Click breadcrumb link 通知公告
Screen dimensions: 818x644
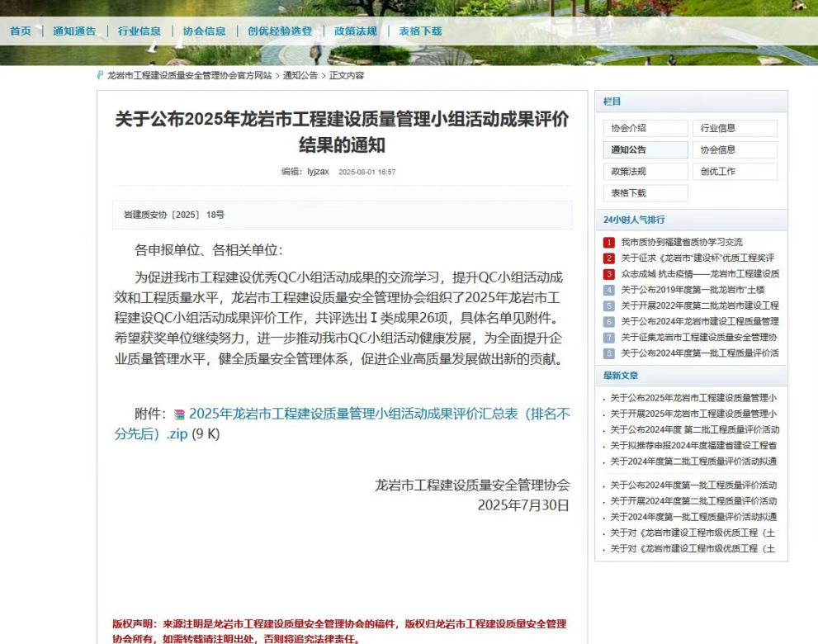tap(300, 75)
